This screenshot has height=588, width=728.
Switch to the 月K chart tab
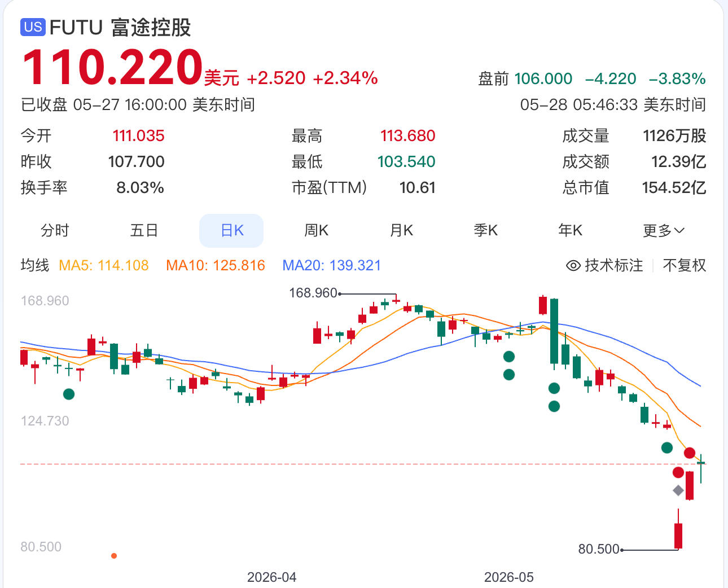click(x=401, y=230)
